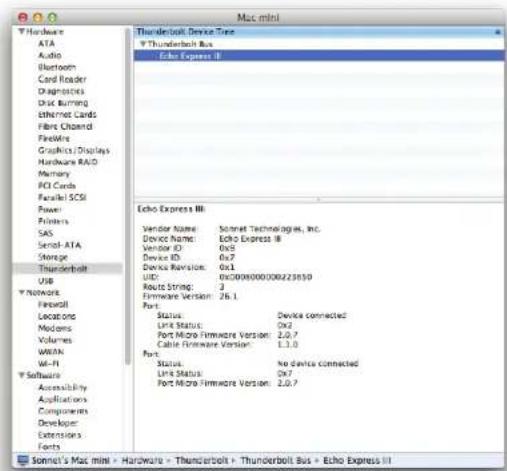Click the Sonnet Technologies, Inc. vendor value

[269, 229]
